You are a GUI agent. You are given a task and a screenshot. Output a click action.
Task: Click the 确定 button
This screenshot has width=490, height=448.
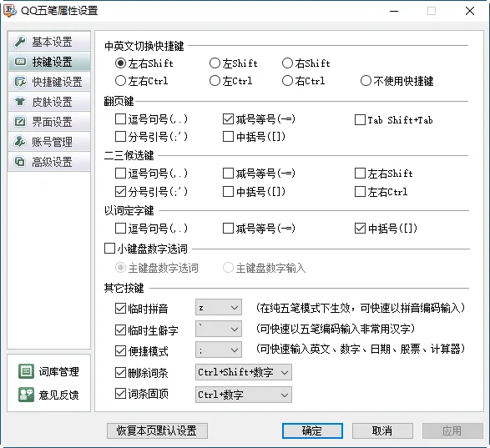click(312, 430)
